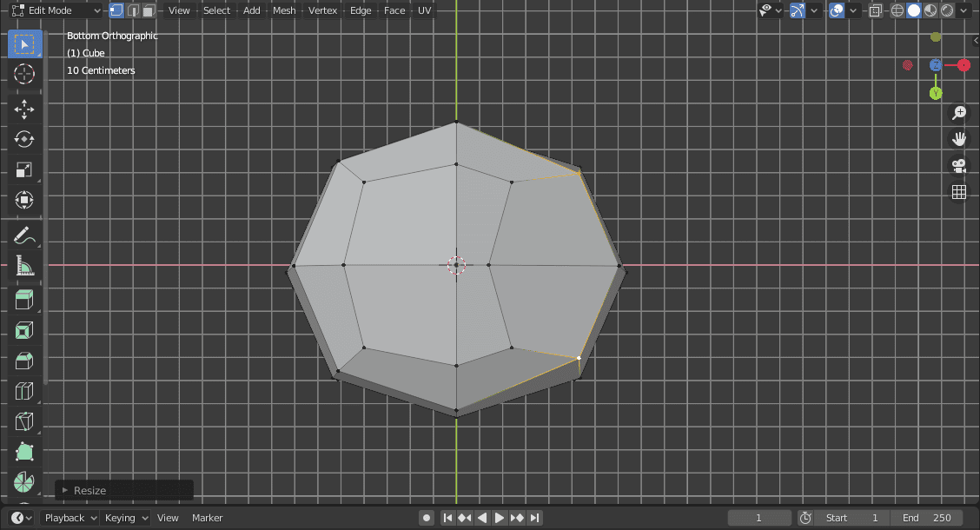This screenshot has height=530, width=980.
Task: Open the Edit Mode dropdown
Action: [56, 10]
